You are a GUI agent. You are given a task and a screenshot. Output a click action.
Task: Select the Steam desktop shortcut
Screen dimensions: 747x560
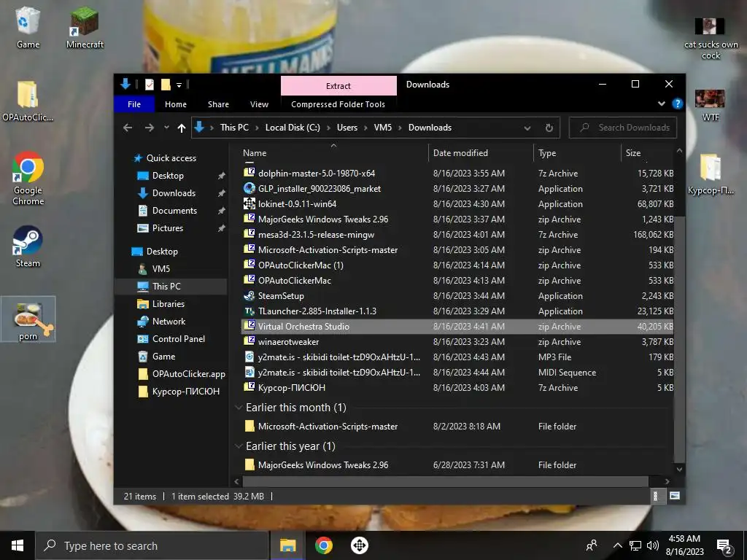coord(28,246)
